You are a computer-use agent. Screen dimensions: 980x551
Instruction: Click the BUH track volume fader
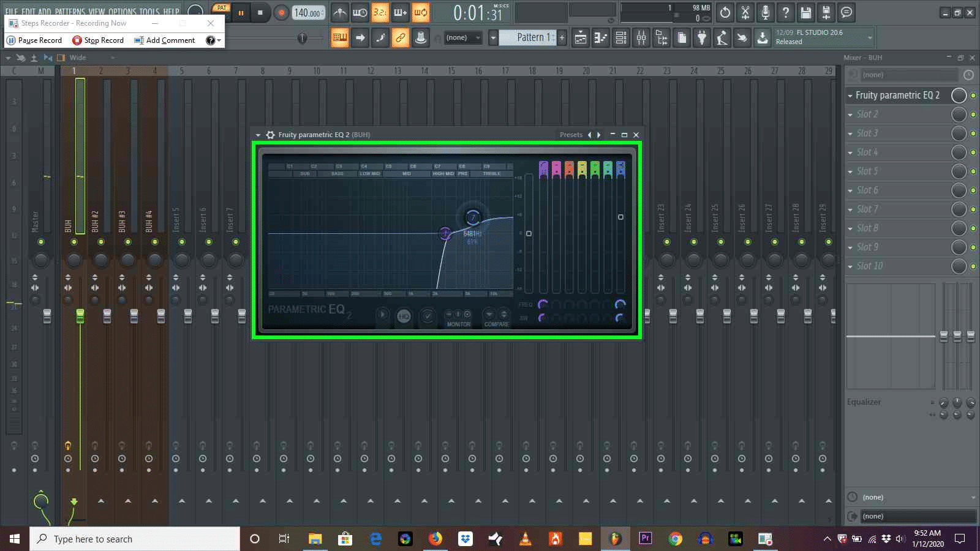pos(80,316)
